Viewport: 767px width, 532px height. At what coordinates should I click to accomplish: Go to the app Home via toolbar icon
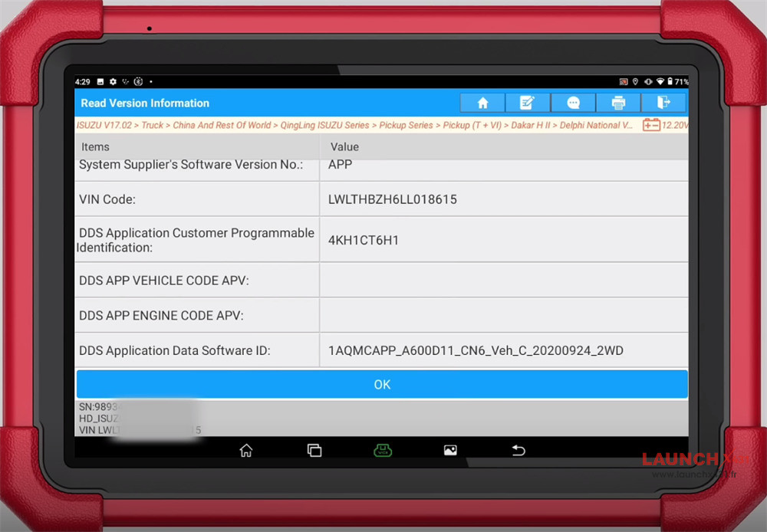[x=482, y=103]
